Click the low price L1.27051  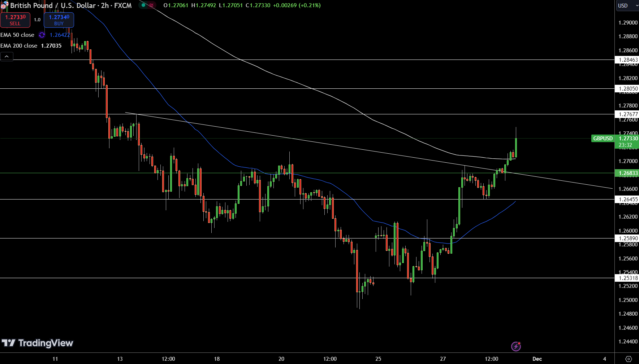[231, 5]
